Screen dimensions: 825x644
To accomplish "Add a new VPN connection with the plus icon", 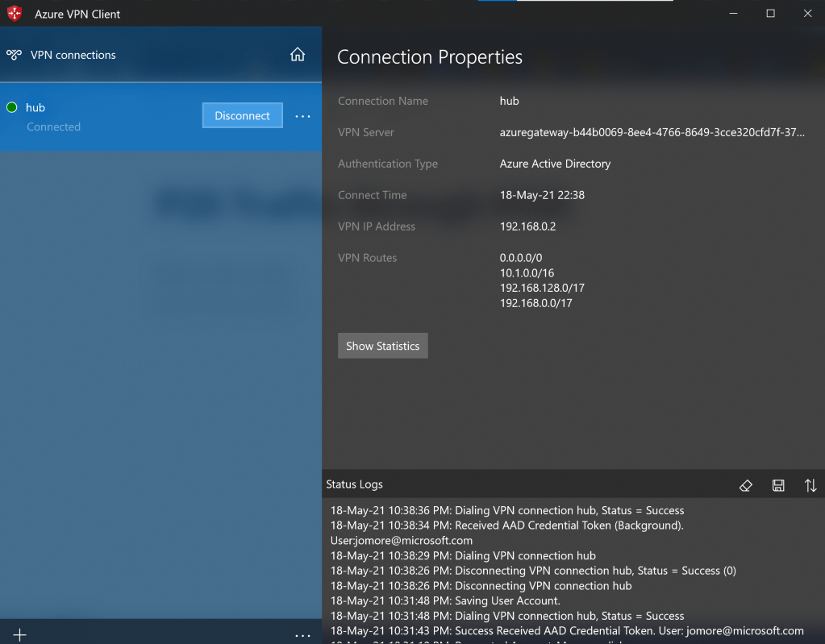I will tap(20, 635).
